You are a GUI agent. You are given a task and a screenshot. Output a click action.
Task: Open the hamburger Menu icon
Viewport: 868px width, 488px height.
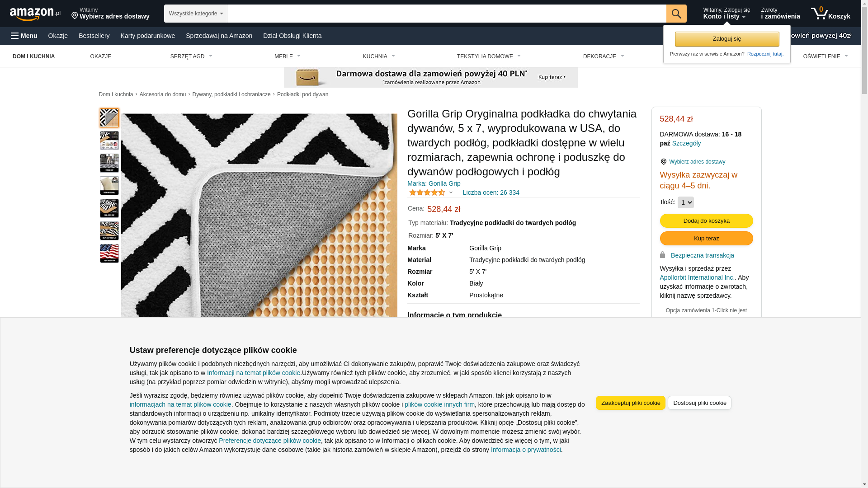tap(15, 36)
